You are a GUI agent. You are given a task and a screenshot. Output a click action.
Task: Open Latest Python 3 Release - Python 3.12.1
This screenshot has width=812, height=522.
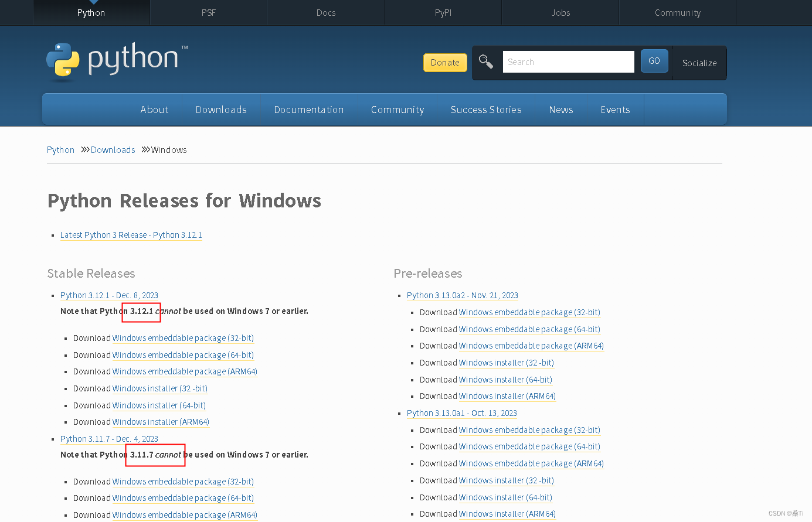pyautogui.click(x=131, y=235)
